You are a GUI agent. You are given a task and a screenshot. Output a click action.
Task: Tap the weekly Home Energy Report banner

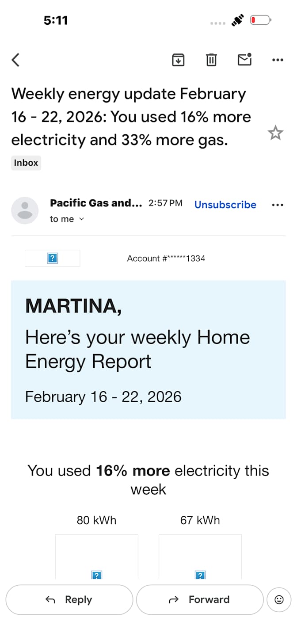click(x=148, y=350)
